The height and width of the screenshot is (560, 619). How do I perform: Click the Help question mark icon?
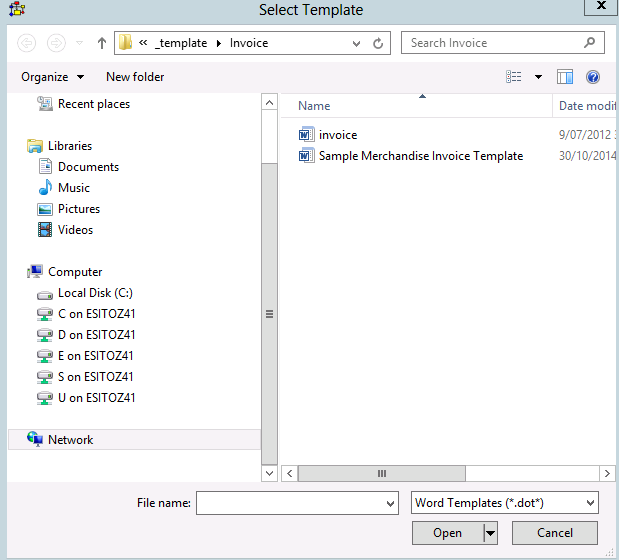592,77
